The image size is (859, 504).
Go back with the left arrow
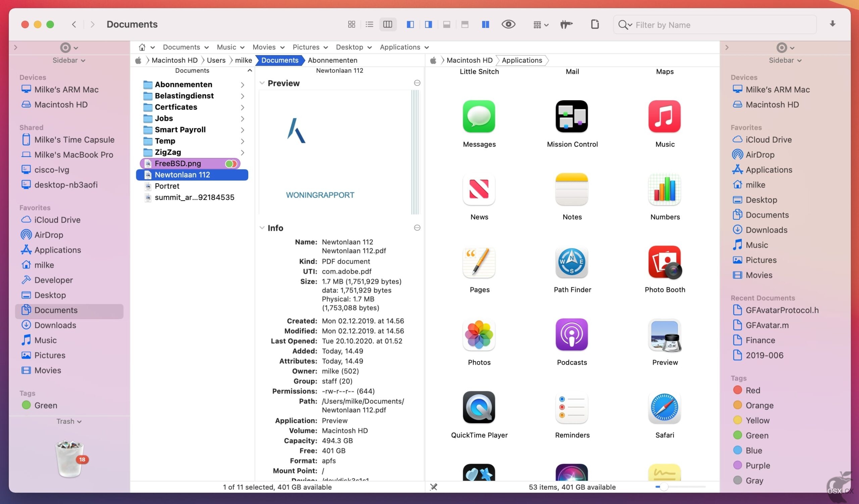click(74, 24)
